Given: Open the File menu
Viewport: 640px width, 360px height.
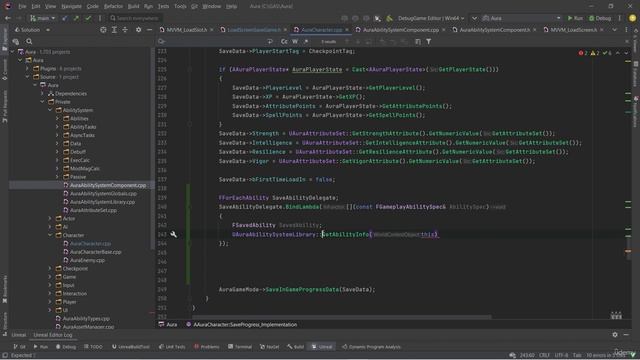Looking at the screenshot, I should (x=22, y=6).
